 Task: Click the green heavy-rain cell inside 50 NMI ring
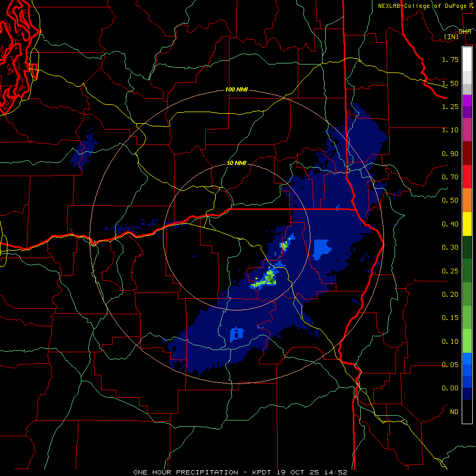270,278
